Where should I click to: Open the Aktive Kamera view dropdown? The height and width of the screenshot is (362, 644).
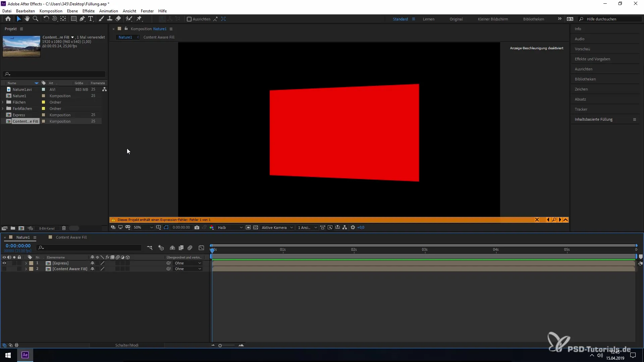[x=277, y=228]
